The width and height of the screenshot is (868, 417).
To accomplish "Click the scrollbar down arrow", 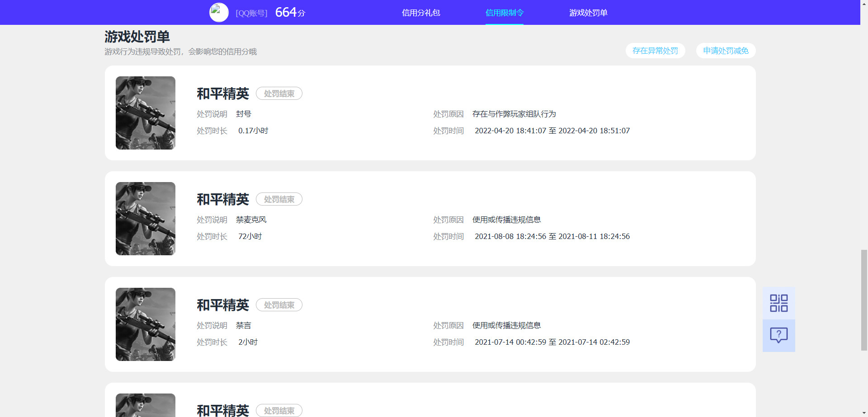I will pos(864,413).
